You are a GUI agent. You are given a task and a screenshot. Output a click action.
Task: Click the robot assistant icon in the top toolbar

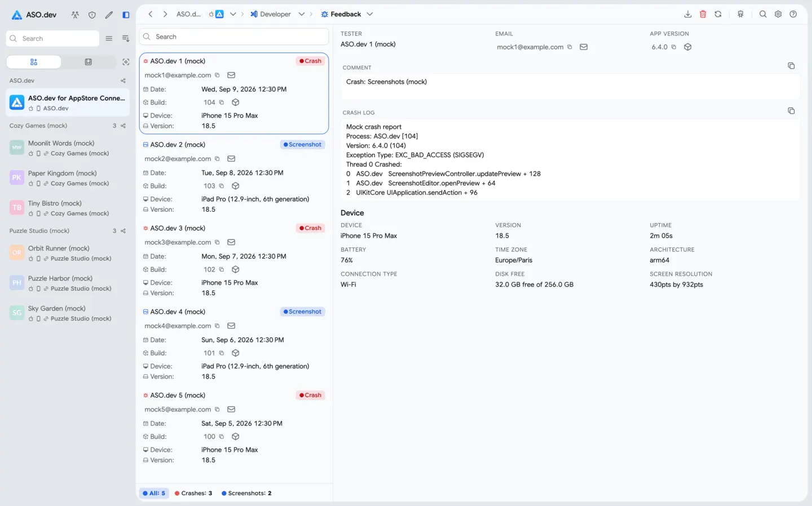[740, 14]
